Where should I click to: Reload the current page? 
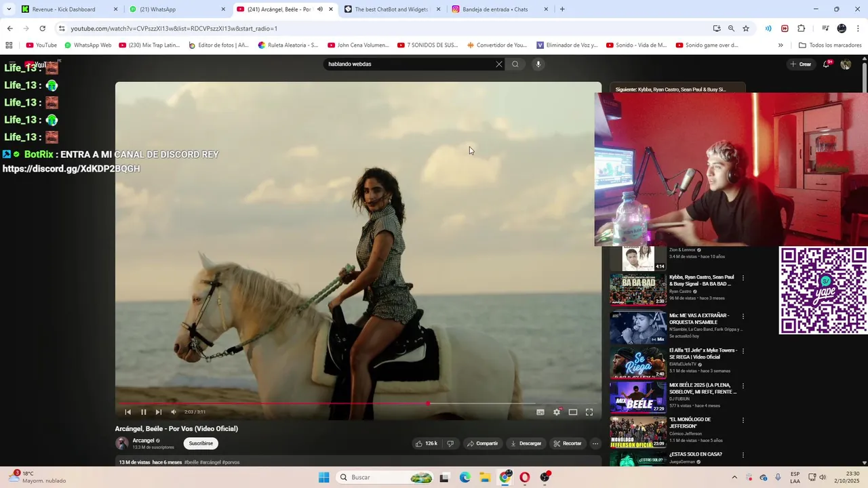tap(42, 28)
